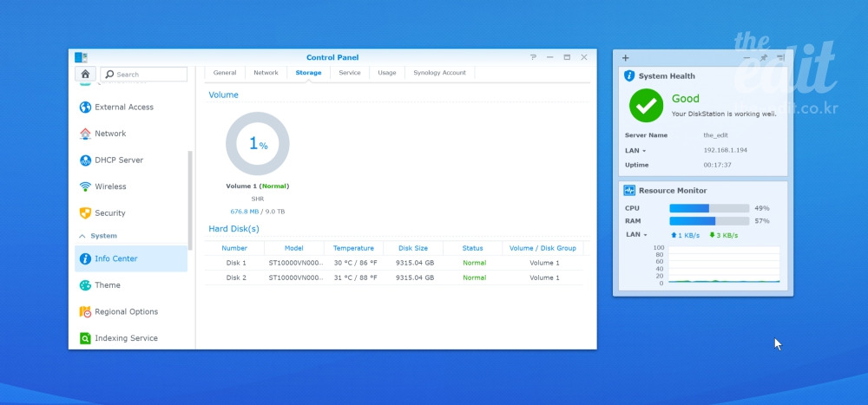868x405 pixels.
Task: Click the Security shield icon
Action: coord(85,213)
